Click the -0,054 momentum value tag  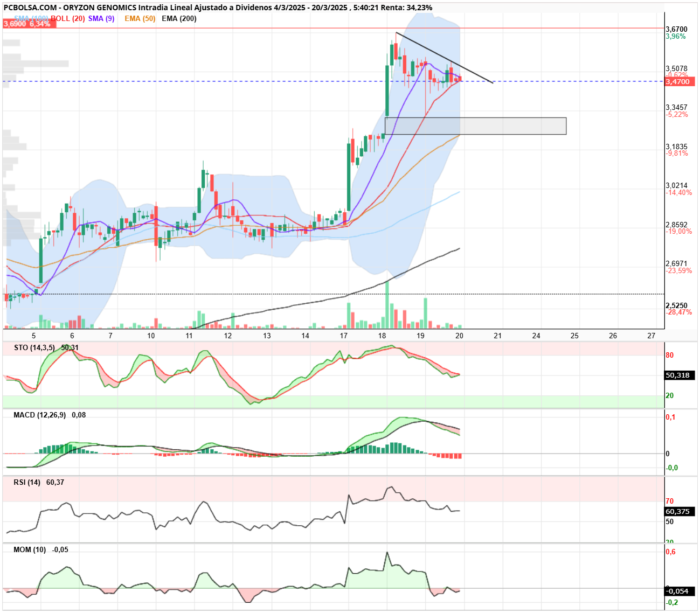click(680, 591)
